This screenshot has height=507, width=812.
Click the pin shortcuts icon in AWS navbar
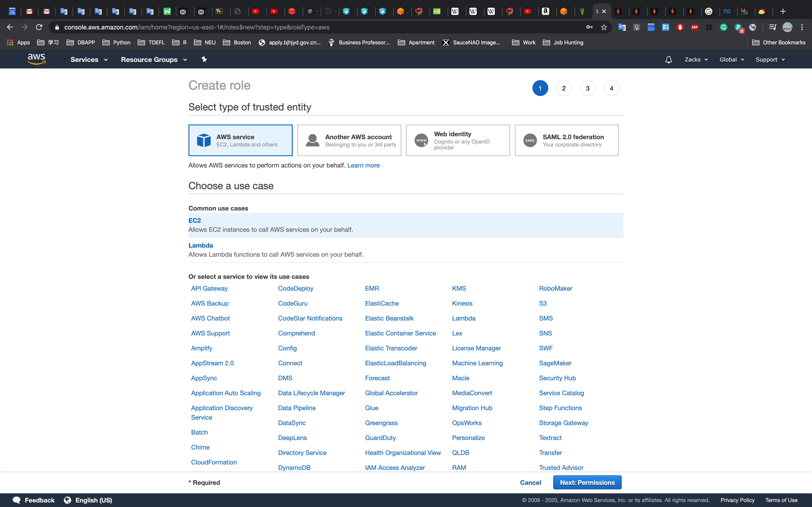coord(204,59)
